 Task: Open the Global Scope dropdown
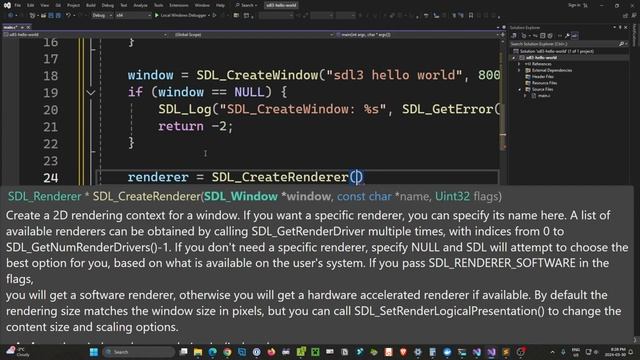coord(252,35)
